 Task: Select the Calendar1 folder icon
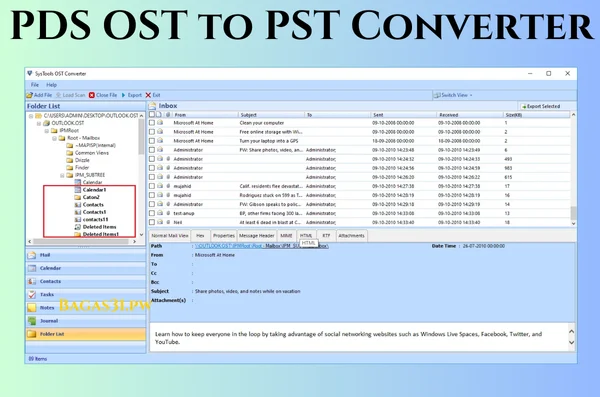pyautogui.click(x=78, y=190)
